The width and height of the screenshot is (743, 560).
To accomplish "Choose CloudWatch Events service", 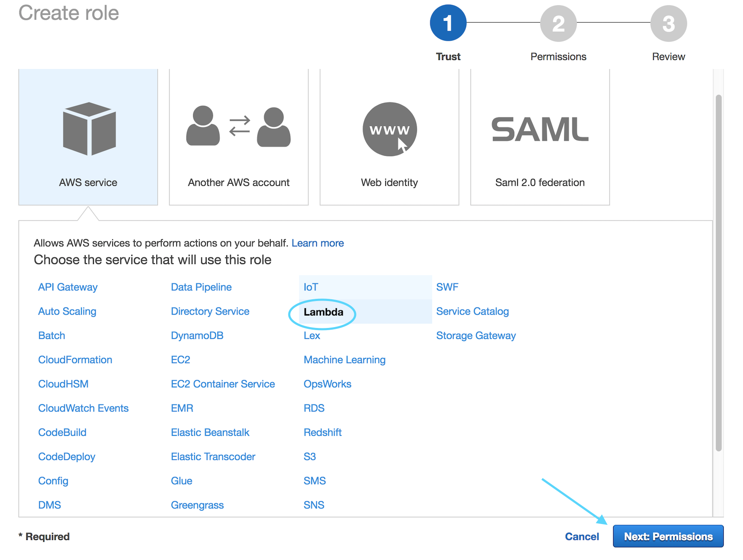I will tap(83, 408).
